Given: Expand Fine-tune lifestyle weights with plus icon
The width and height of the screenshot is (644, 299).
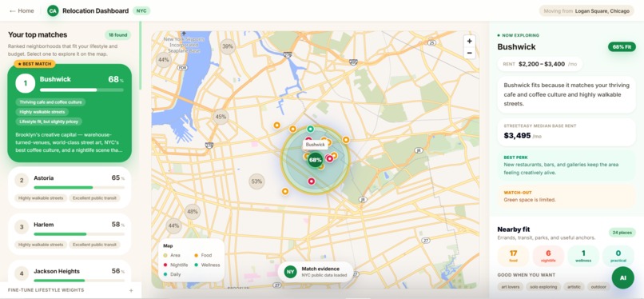Looking at the screenshot, I should tap(131, 290).
